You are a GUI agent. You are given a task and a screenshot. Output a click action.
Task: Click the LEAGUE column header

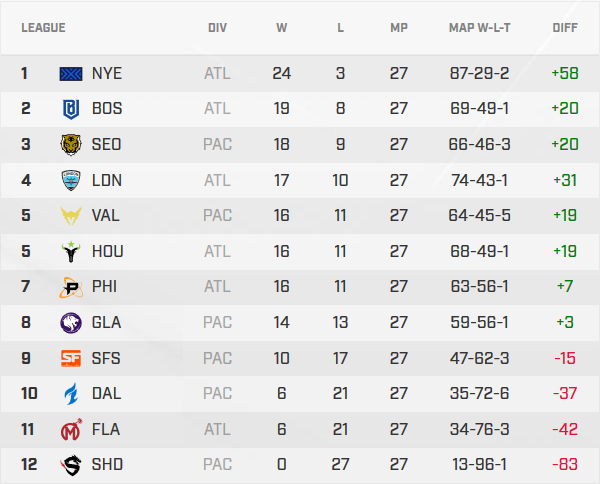click(43, 27)
